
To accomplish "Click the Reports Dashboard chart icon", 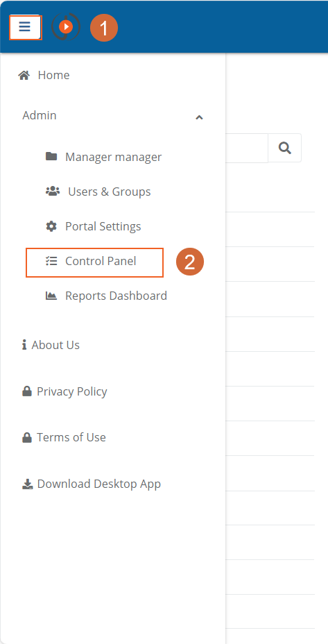I will [x=51, y=296].
